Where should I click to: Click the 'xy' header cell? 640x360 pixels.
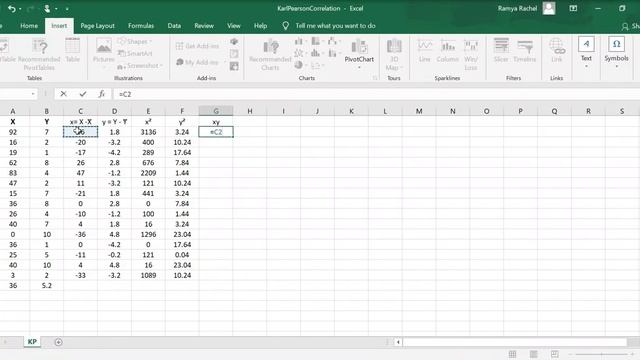(x=216, y=122)
